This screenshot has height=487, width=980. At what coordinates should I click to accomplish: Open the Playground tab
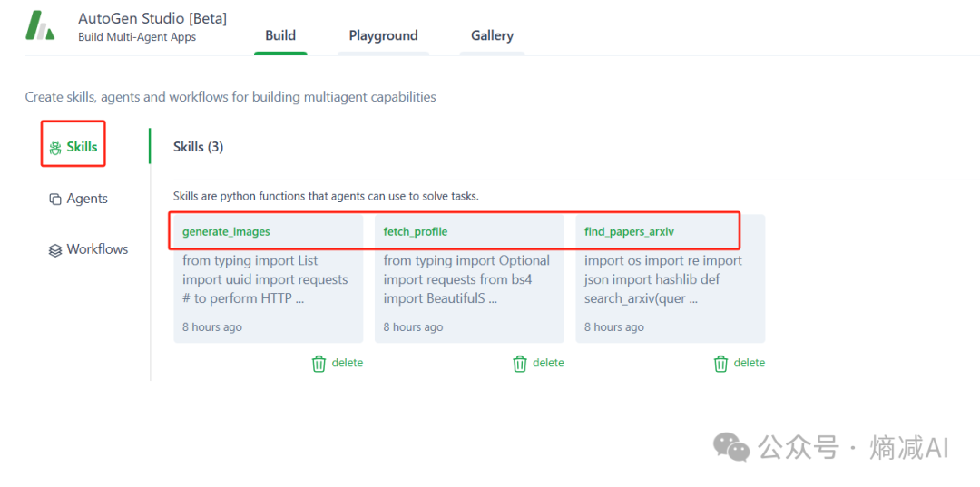click(x=383, y=35)
